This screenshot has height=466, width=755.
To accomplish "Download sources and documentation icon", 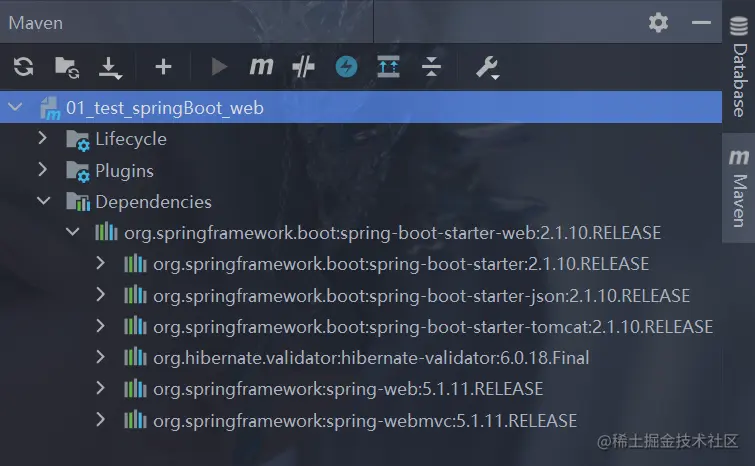I will 110,68.
